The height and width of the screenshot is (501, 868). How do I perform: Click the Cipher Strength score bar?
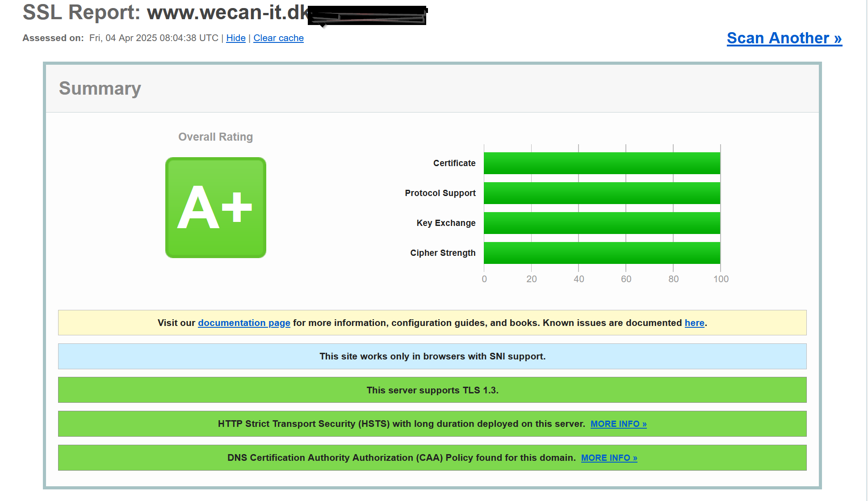click(x=601, y=253)
